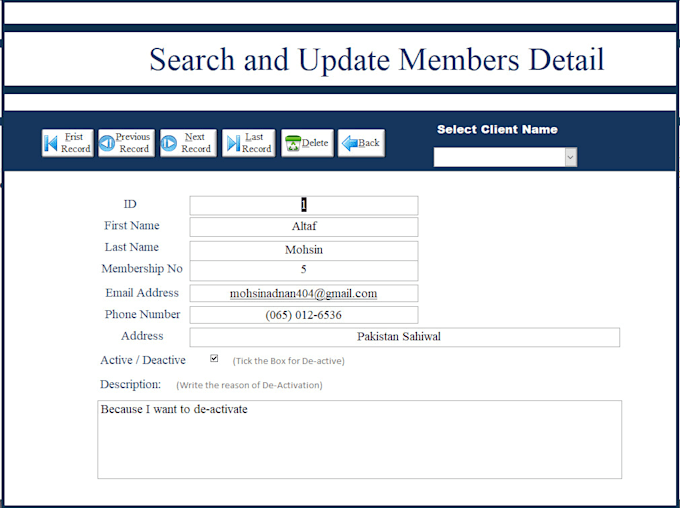
Task: Click the skip-to-last icon on Last Record
Action: point(233,143)
